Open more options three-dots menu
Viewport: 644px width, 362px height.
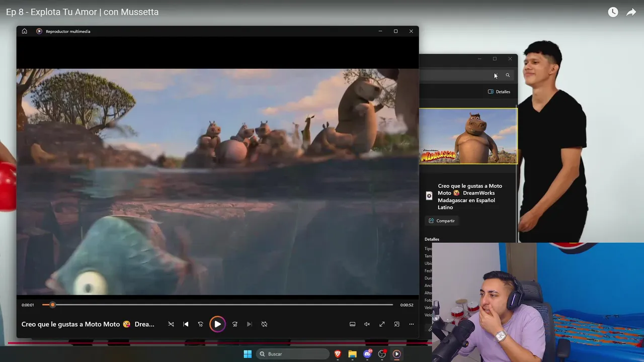412,324
